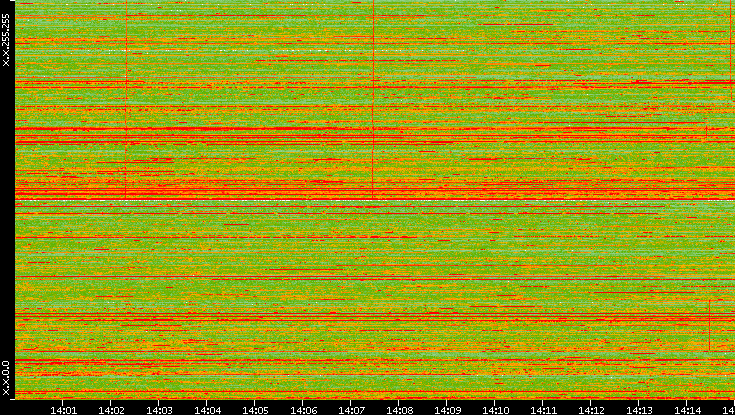
Task: Click the 14:11 time axis label
Action: click(x=543, y=410)
